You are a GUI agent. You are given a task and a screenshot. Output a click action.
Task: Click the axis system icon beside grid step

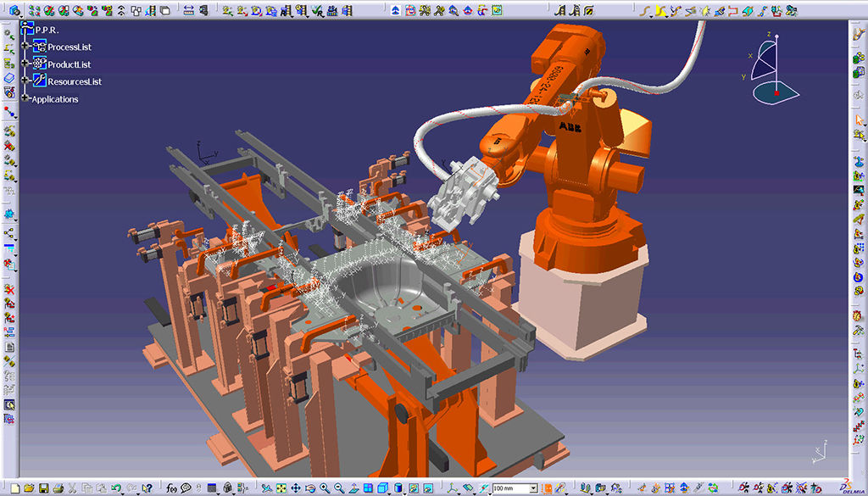(x=453, y=488)
